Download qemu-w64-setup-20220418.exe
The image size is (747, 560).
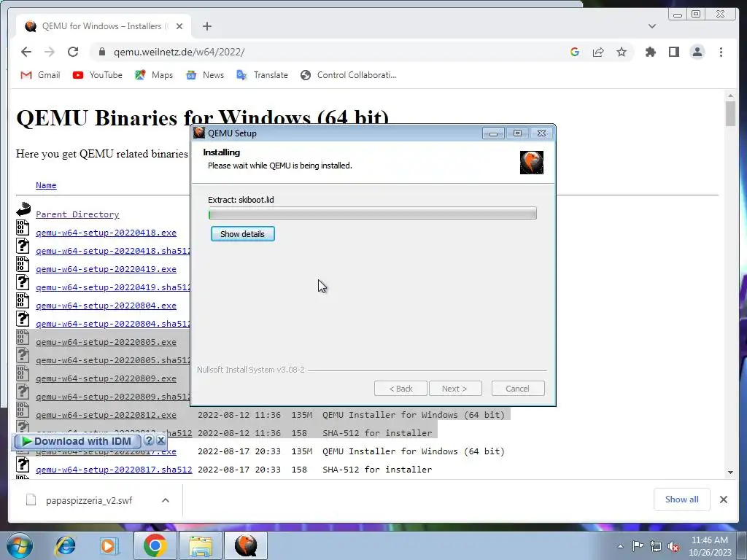(x=107, y=233)
